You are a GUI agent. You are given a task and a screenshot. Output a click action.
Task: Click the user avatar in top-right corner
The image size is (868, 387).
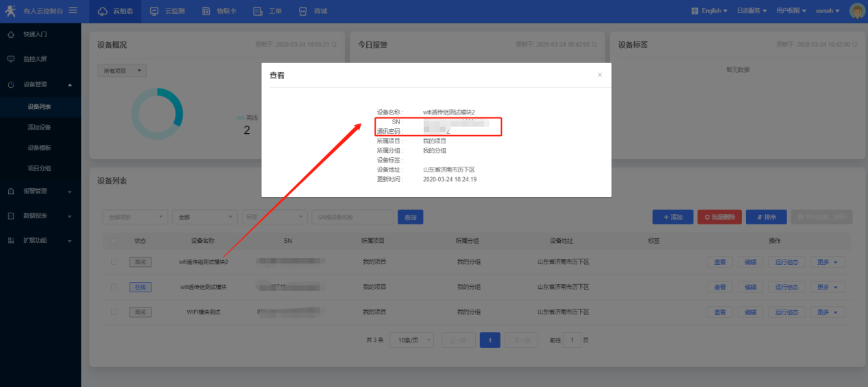857,11
